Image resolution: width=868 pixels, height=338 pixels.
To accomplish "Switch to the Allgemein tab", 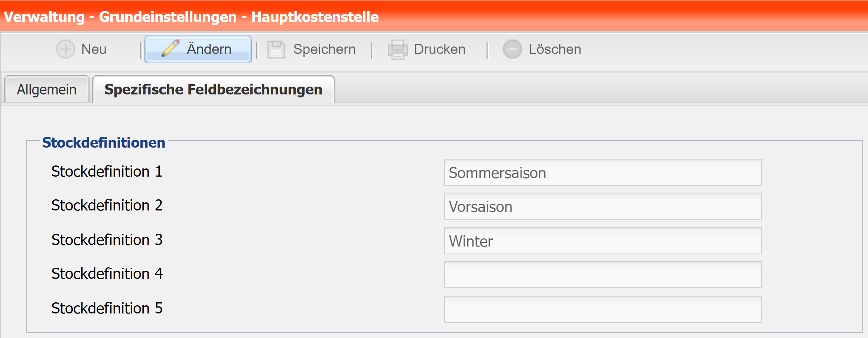I will 47,90.
